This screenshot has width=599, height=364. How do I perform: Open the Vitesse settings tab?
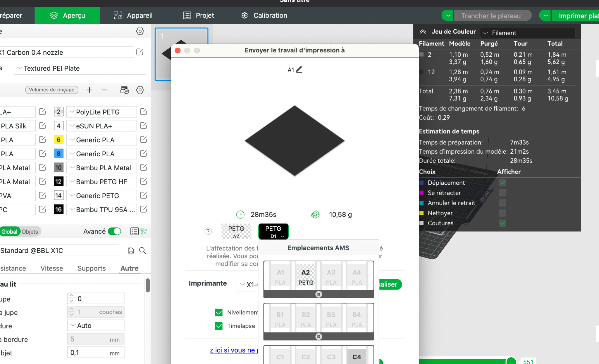point(52,268)
